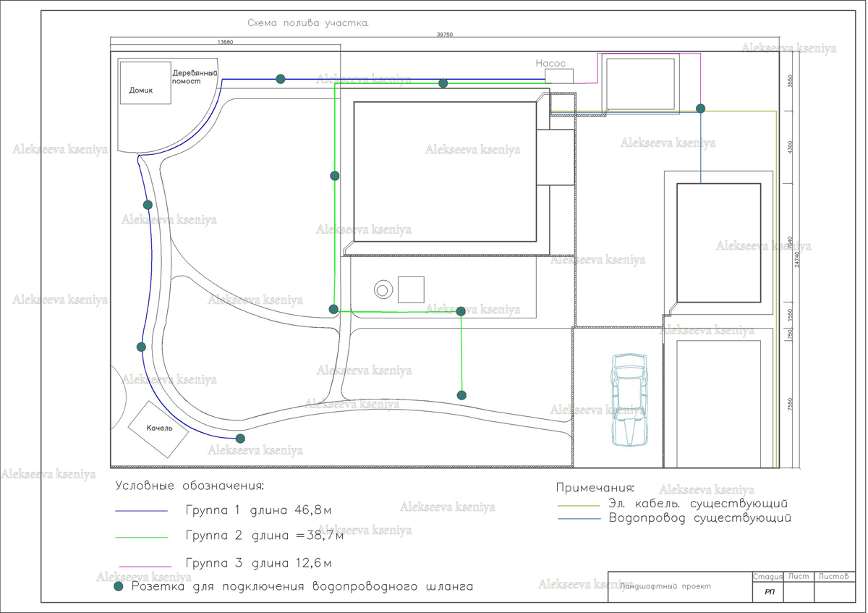Select the title Схема полива участка
Screen dimensions: 868x613
(308, 23)
